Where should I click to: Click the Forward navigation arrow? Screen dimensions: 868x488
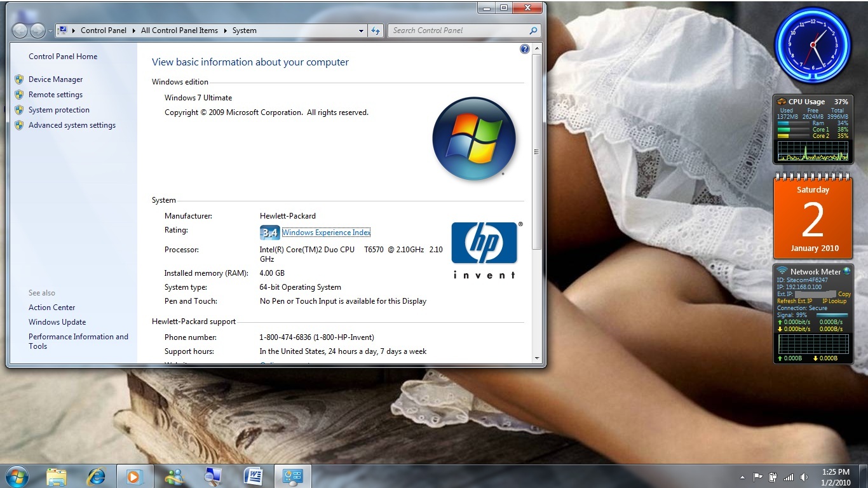pos(37,30)
